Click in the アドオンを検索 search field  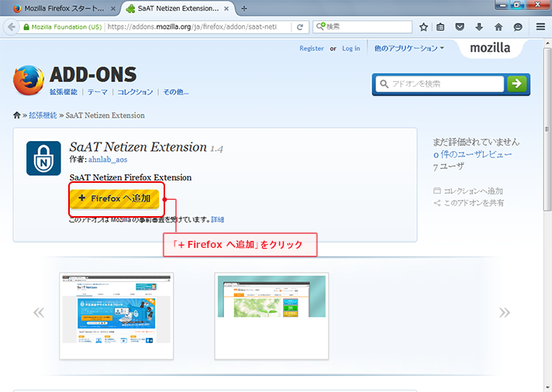click(x=440, y=84)
